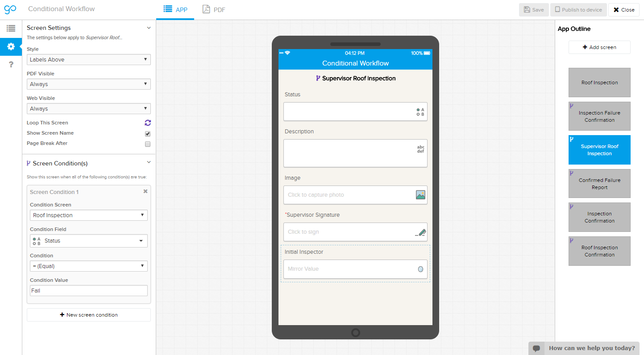This screenshot has height=355, width=644.
Task: Open the Style dropdown
Action: 88,60
